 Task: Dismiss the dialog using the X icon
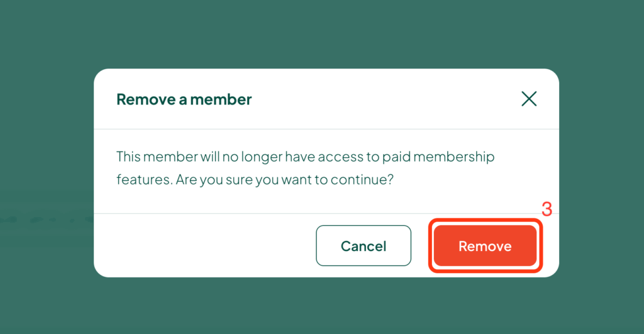tap(529, 99)
